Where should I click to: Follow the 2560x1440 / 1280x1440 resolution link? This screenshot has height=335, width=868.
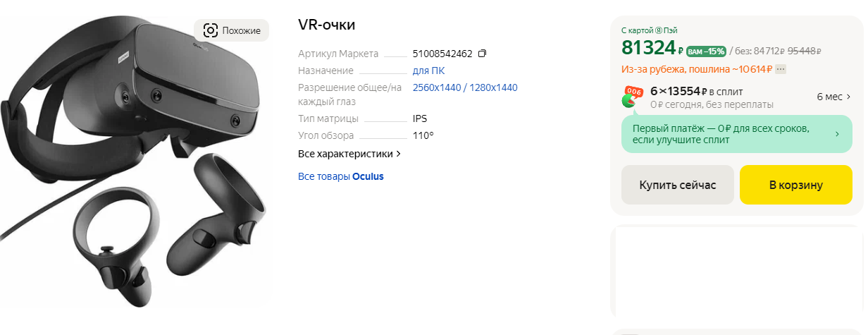click(x=465, y=87)
